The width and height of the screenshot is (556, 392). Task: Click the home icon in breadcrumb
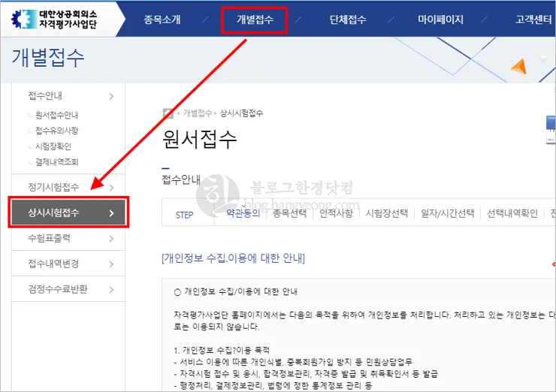coord(168,113)
